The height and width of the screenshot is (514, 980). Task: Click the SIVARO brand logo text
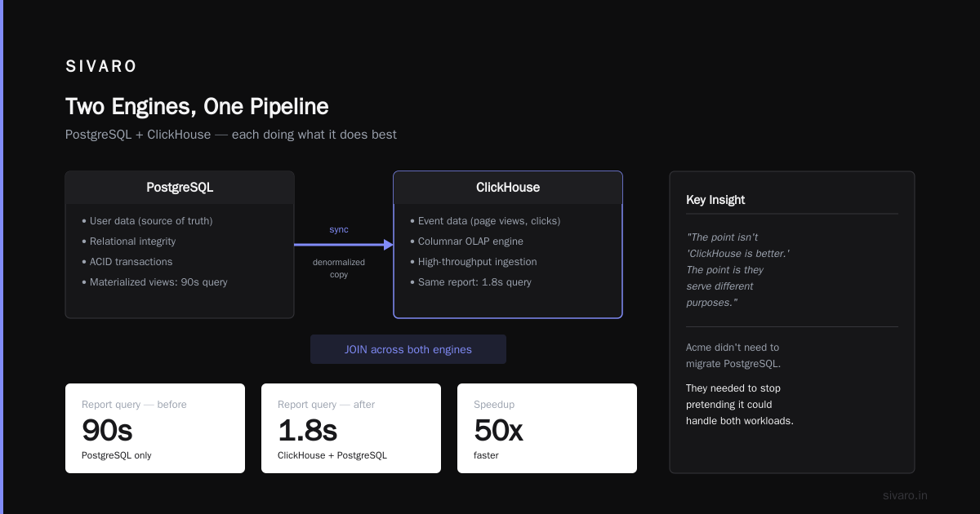(101, 66)
